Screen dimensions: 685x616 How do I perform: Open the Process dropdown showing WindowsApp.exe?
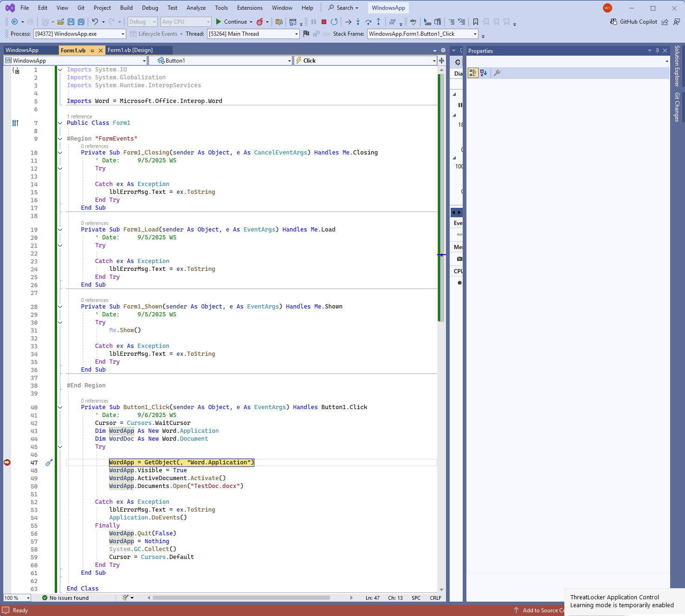(123, 34)
